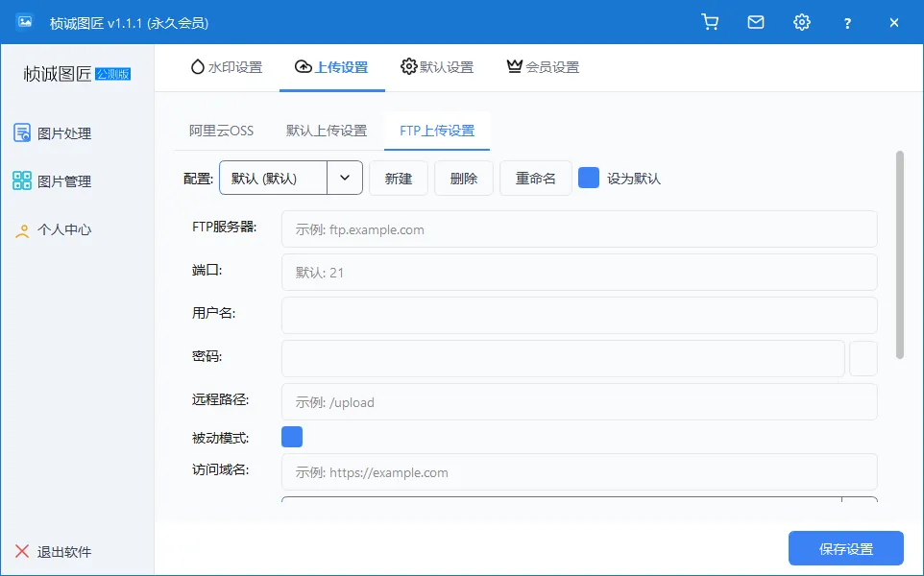Enable 被动模式 passive mode
The image size is (924, 576).
[x=290, y=436]
